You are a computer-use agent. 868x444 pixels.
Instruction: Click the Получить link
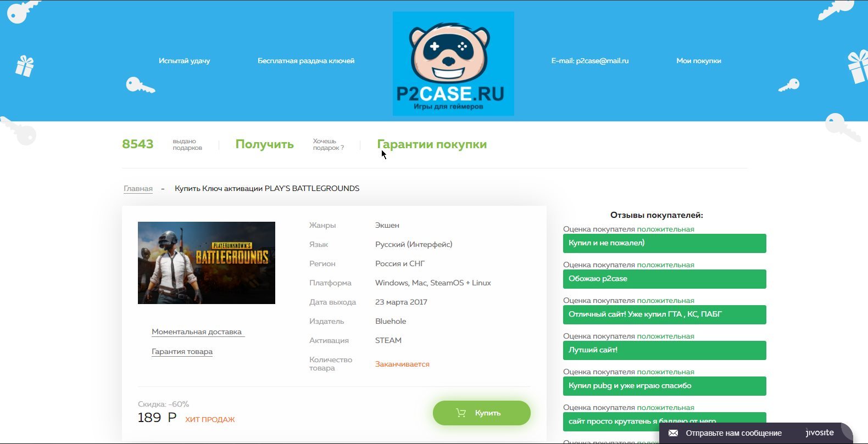click(265, 144)
